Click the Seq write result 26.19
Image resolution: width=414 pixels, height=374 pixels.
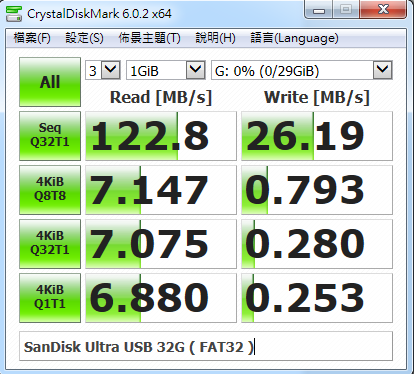(317, 136)
